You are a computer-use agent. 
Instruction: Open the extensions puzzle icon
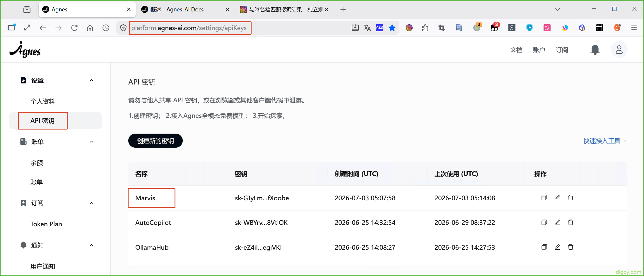point(425,28)
